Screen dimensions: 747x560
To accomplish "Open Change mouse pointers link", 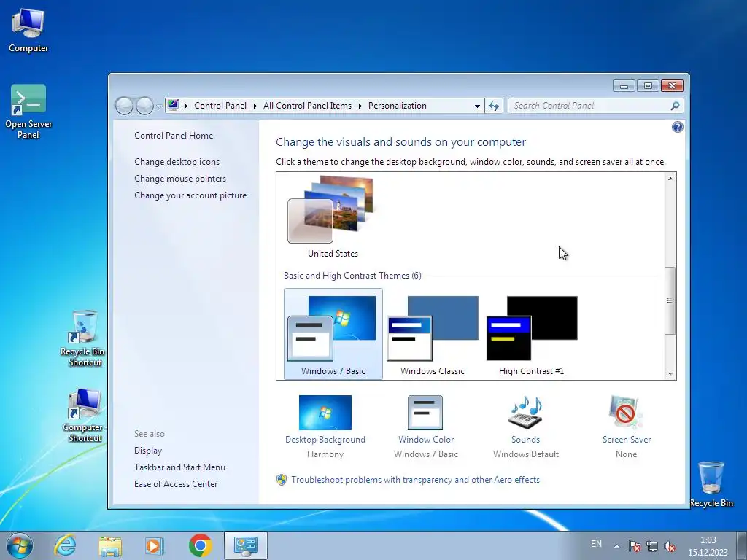I will coord(180,178).
